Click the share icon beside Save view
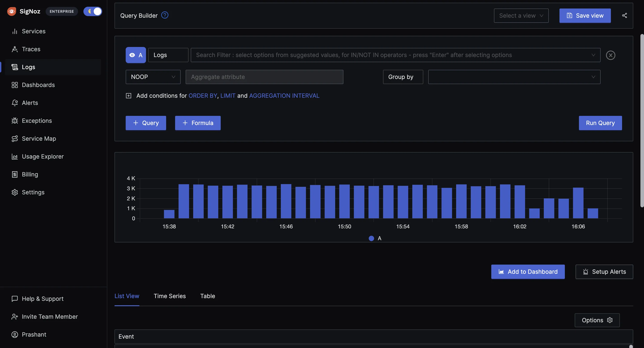 (x=625, y=15)
